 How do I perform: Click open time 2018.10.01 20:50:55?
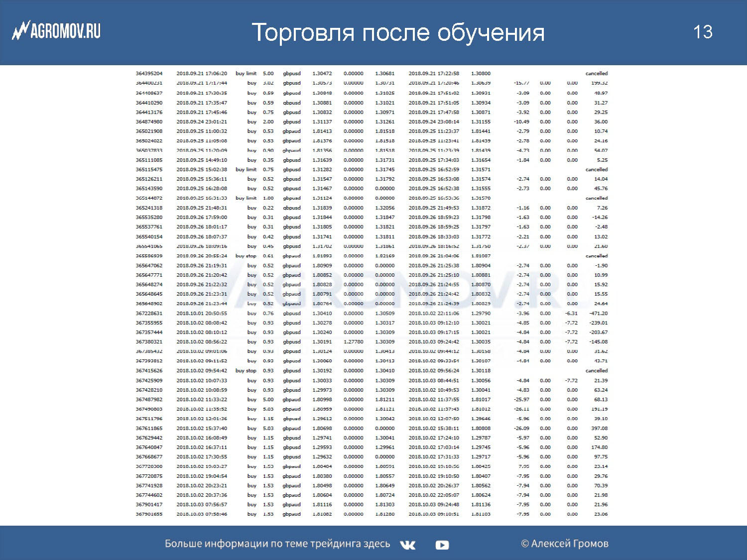tap(202, 313)
